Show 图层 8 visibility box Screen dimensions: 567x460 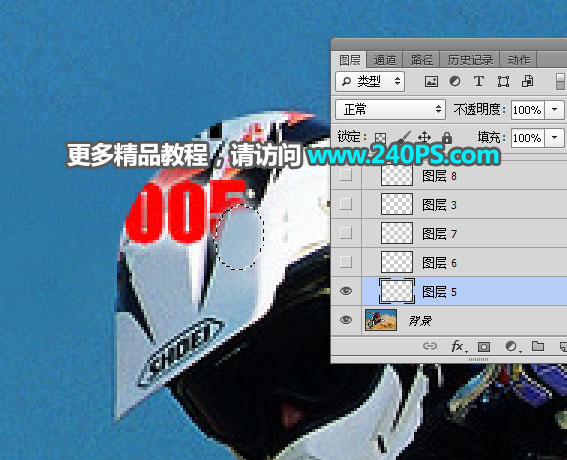(346, 175)
